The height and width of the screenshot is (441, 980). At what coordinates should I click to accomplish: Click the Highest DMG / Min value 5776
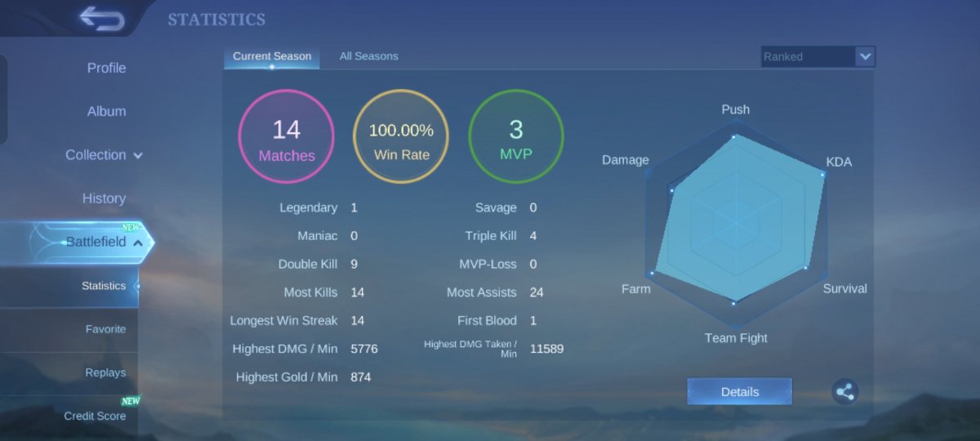364,349
